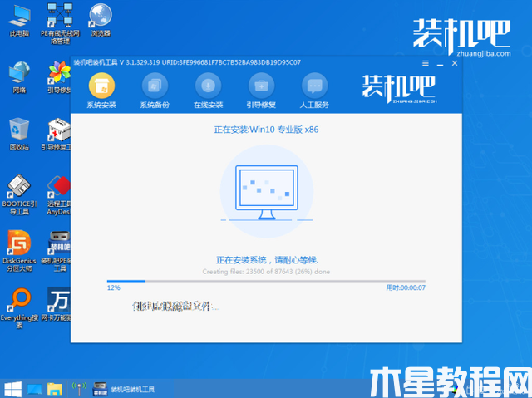Click the 装机吧 logo in app header
Image resolution: width=532 pixels, height=398 pixels.
(x=399, y=89)
